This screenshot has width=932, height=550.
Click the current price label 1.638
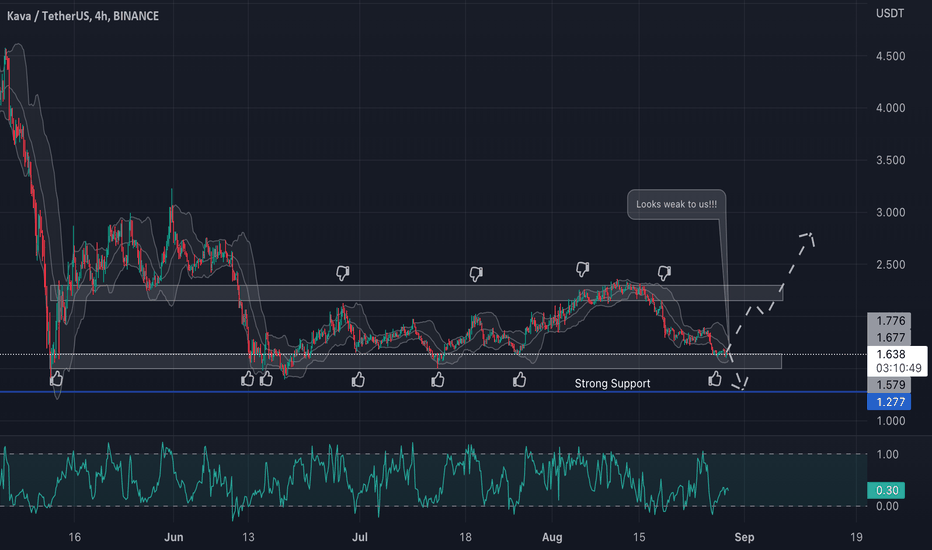coord(890,354)
